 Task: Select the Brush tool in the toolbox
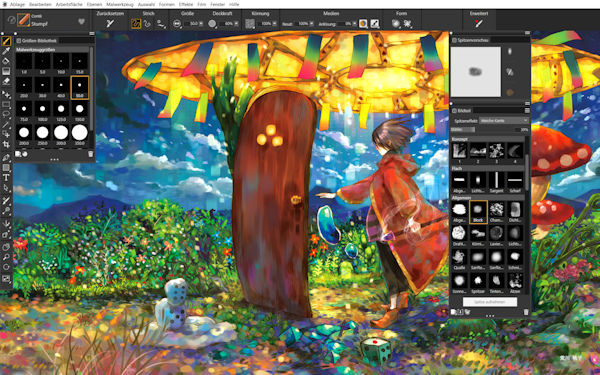pos(6,41)
